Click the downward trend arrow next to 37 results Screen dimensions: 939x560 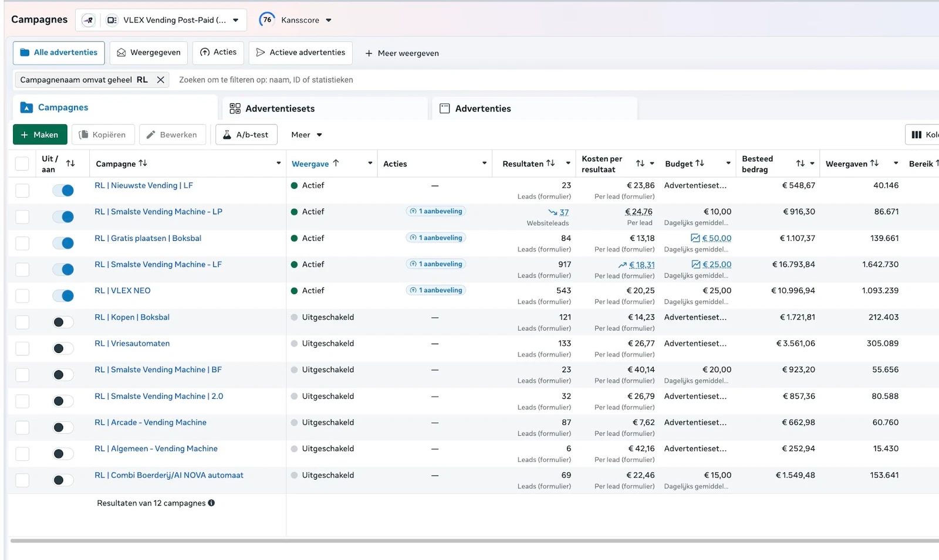552,212
